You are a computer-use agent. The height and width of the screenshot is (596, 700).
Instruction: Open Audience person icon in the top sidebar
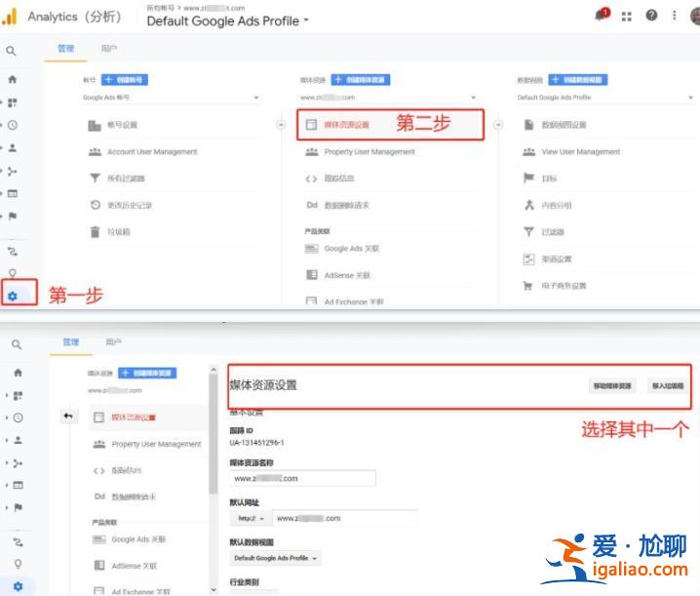(x=13, y=148)
